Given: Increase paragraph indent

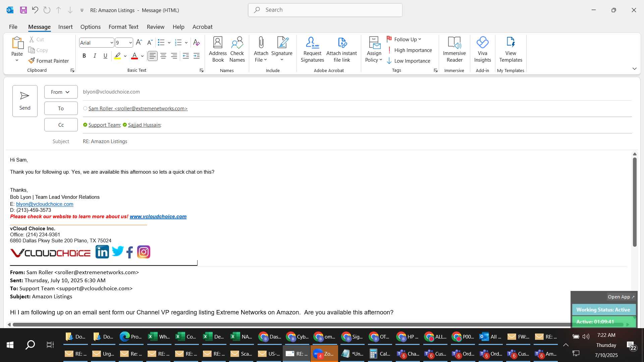Looking at the screenshot, I should [197, 56].
